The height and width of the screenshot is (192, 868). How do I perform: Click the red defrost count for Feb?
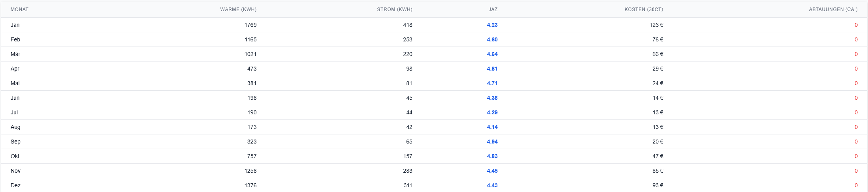point(856,39)
